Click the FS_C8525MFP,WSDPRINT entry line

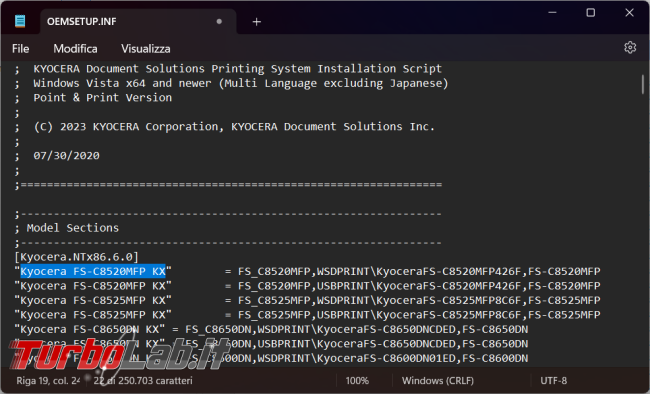pyautogui.click(x=307, y=300)
